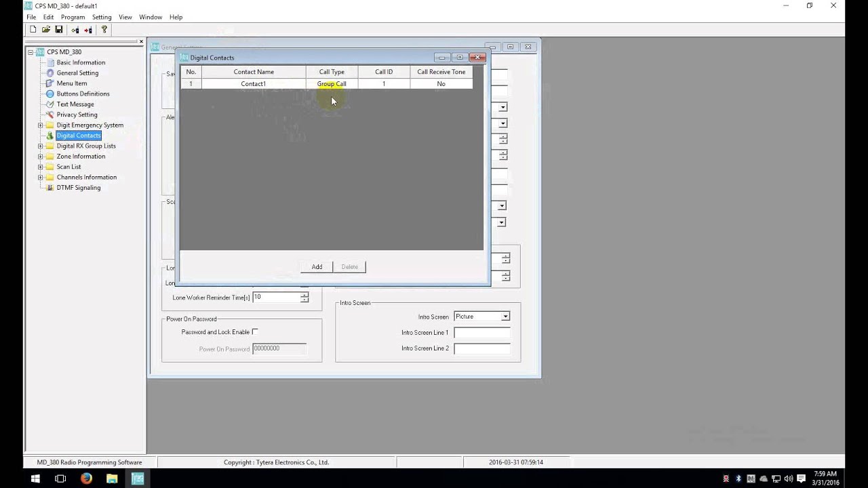Open the View menu
The height and width of the screenshot is (488, 868).
click(125, 17)
